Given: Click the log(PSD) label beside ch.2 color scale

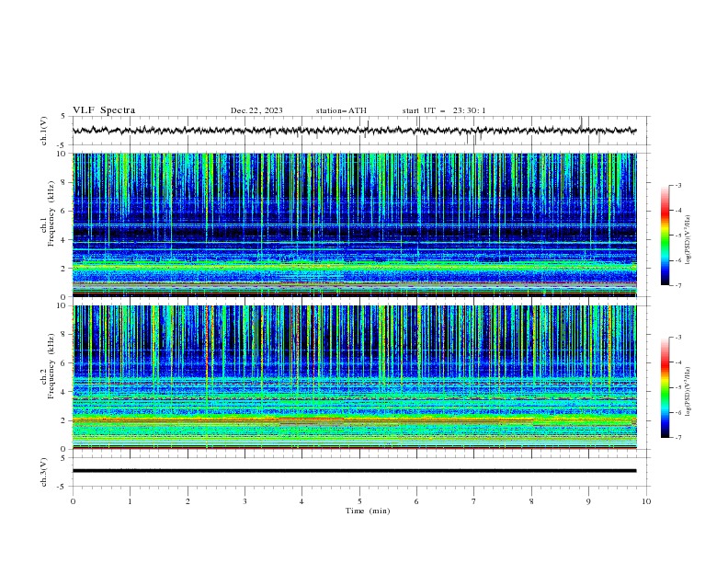Looking at the screenshot, I should pos(688,392).
